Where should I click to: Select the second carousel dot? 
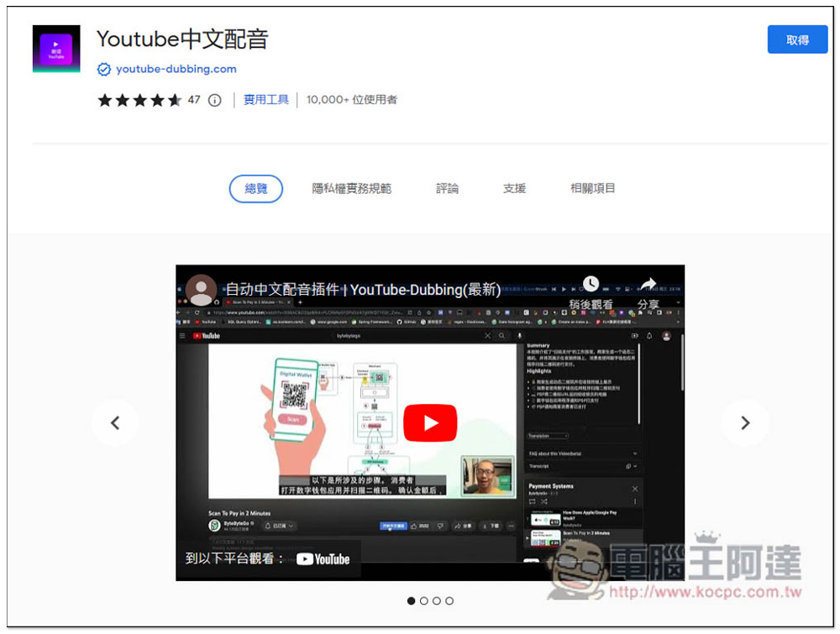click(x=423, y=600)
